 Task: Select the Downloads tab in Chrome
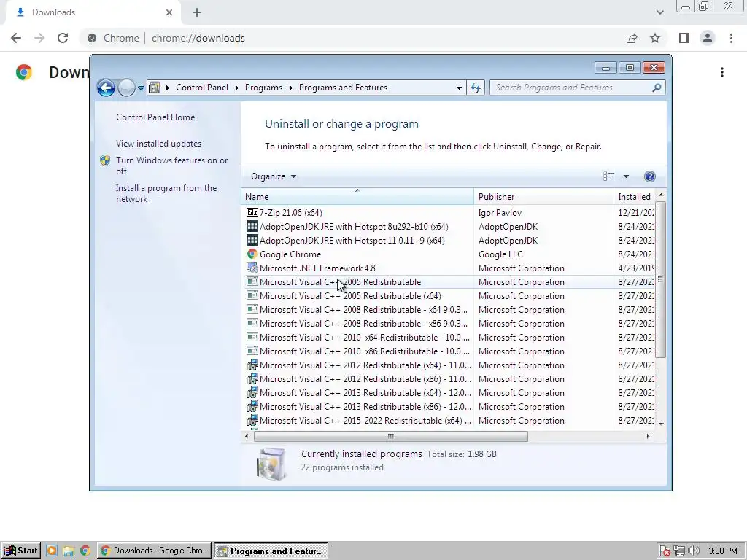(x=93, y=13)
